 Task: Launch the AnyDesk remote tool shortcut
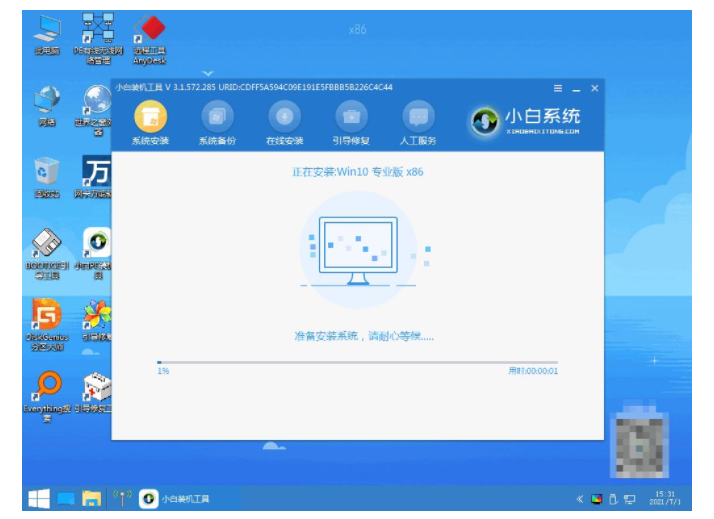(149, 40)
